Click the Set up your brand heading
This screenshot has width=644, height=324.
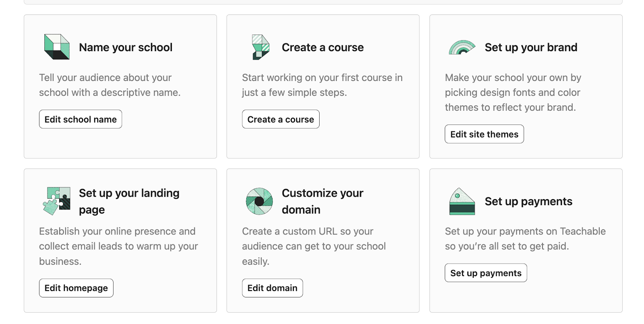point(530,48)
